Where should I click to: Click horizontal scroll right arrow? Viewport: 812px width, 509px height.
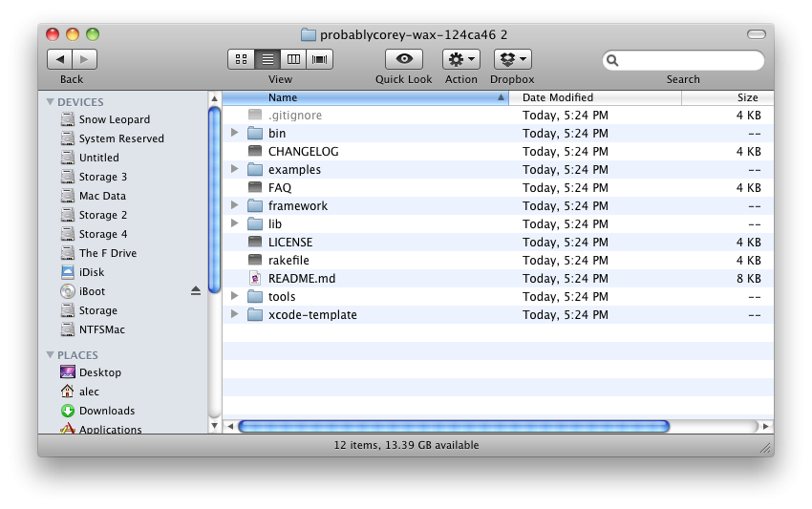[x=766, y=426]
